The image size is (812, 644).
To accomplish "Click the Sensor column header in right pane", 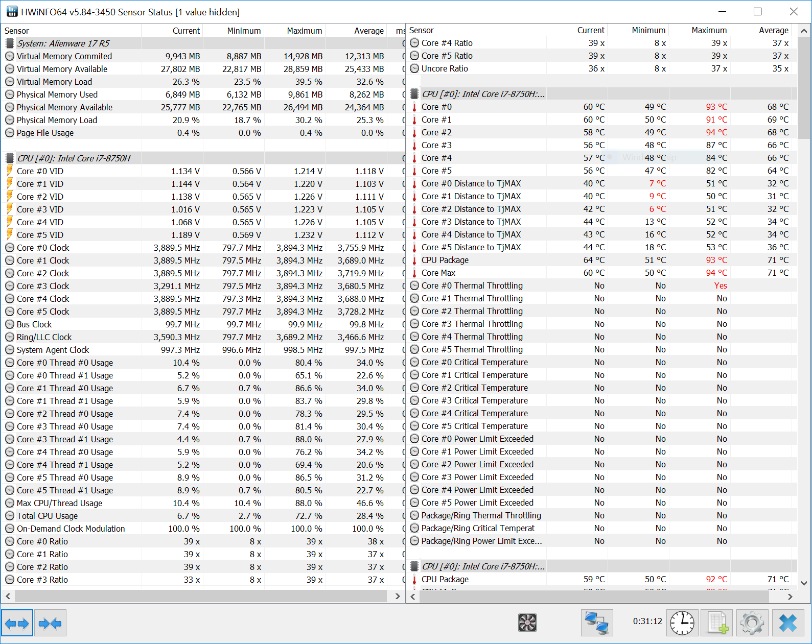I will click(x=476, y=31).
